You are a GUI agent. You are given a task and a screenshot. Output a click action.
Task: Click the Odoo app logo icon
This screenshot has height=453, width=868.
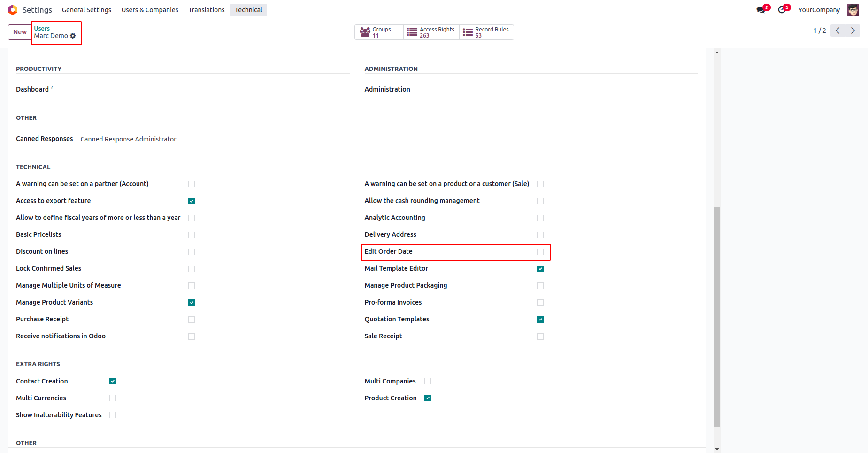pyautogui.click(x=13, y=10)
